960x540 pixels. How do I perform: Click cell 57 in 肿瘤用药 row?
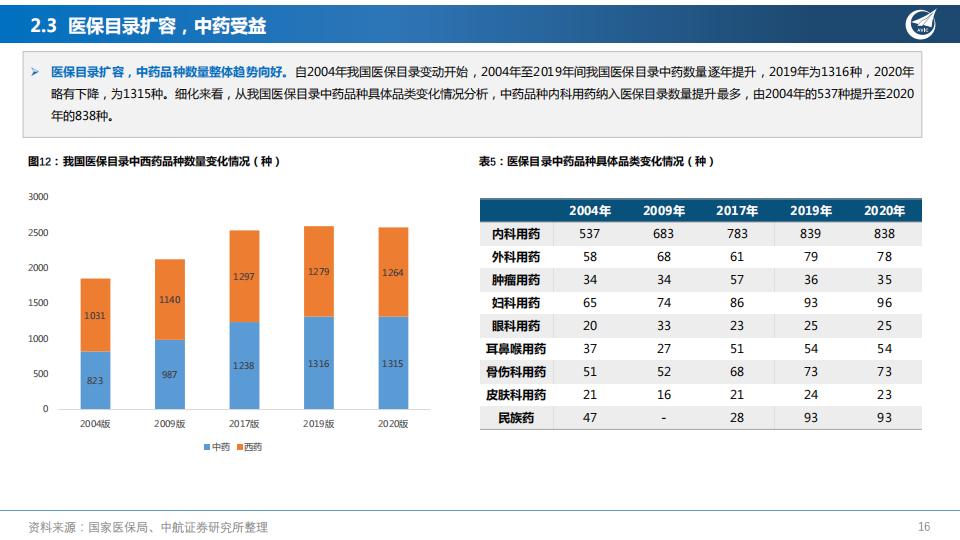point(737,280)
